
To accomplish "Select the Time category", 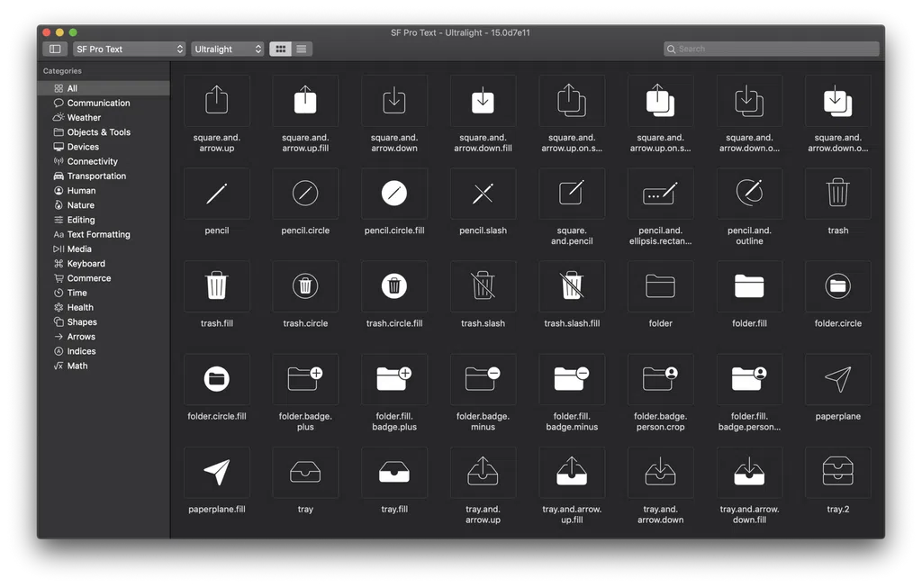I will (104, 293).
